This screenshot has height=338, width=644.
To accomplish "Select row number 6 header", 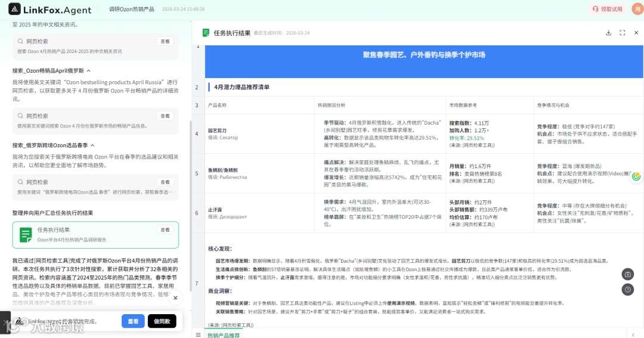I will click(x=197, y=213).
